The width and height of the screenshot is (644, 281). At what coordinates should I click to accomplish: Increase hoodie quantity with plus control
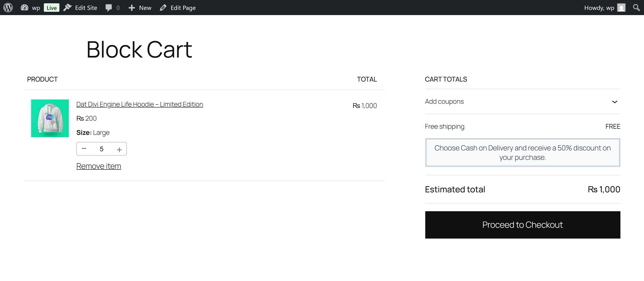click(x=119, y=149)
